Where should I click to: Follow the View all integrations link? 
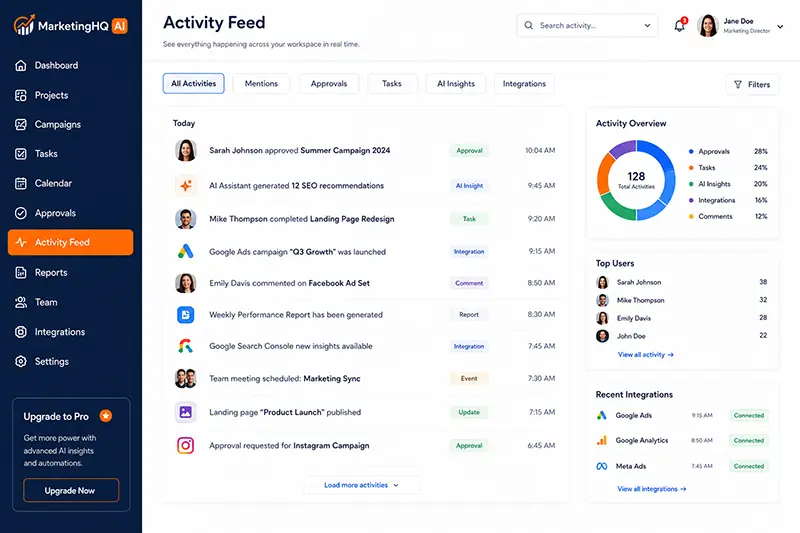(652, 489)
